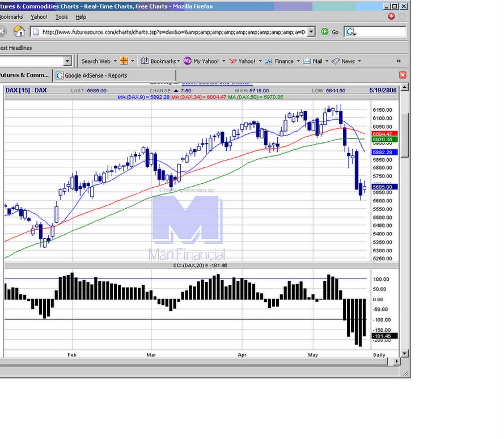Click the Finance label in the Yahoo toolbar
The width and height of the screenshot is (504, 439).
click(x=284, y=61)
